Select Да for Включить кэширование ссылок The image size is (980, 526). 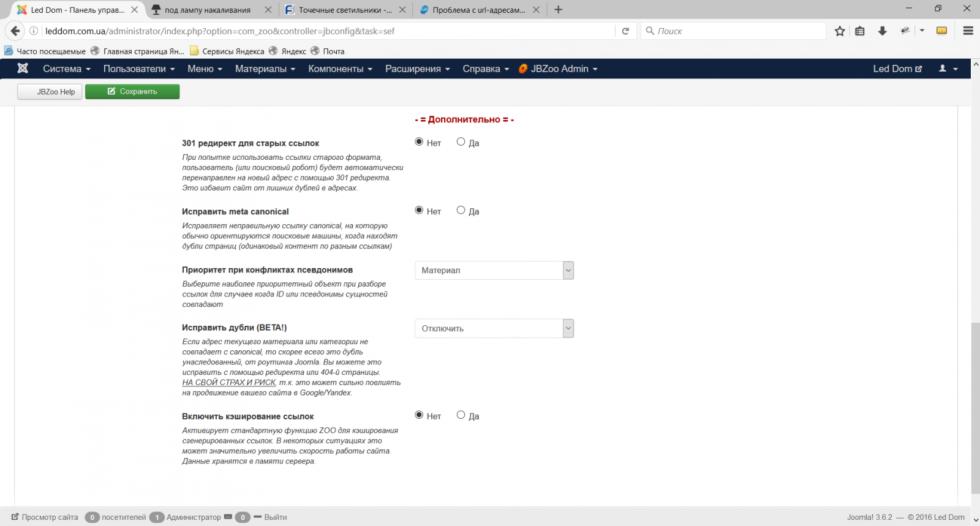[x=461, y=415]
